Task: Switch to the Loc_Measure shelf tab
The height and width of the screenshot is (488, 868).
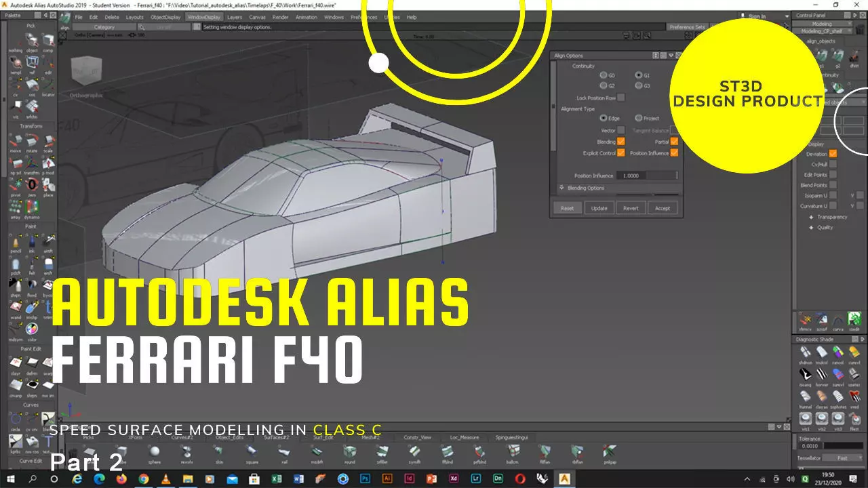Action: (464, 437)
